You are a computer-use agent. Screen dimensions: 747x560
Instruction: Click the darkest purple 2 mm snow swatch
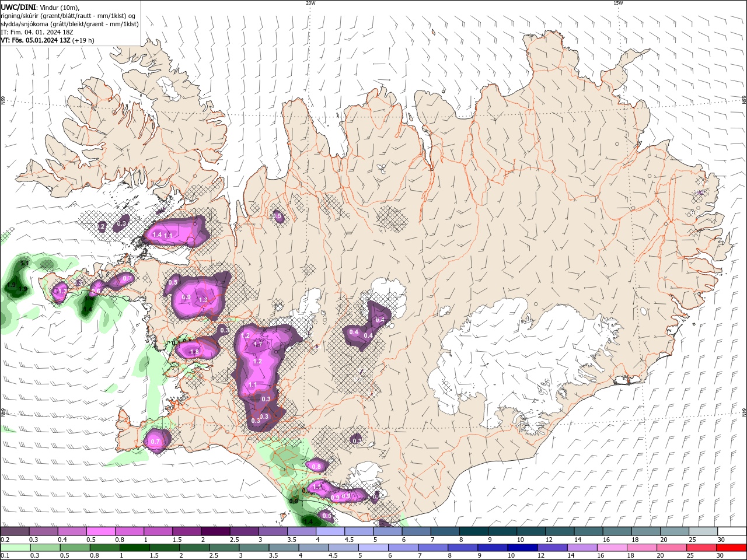(215, 531)
